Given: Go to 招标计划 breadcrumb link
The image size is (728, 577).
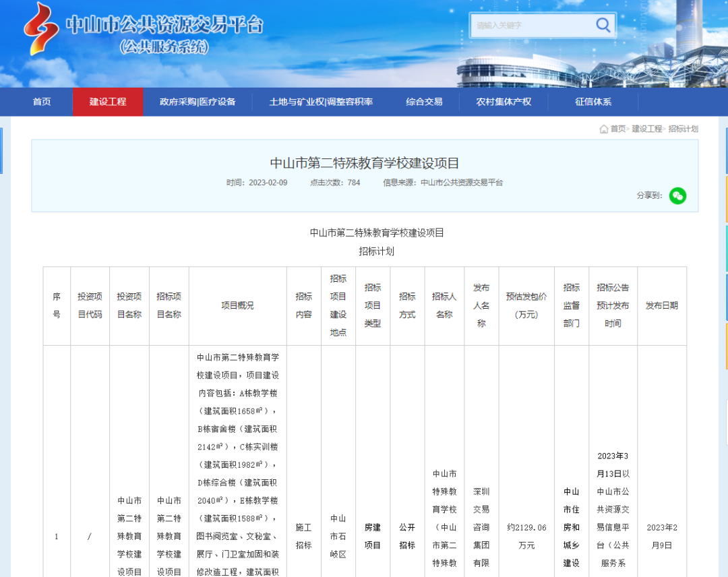Looking at the screenshot, I should pyautogui.click(x=683, y=129).
